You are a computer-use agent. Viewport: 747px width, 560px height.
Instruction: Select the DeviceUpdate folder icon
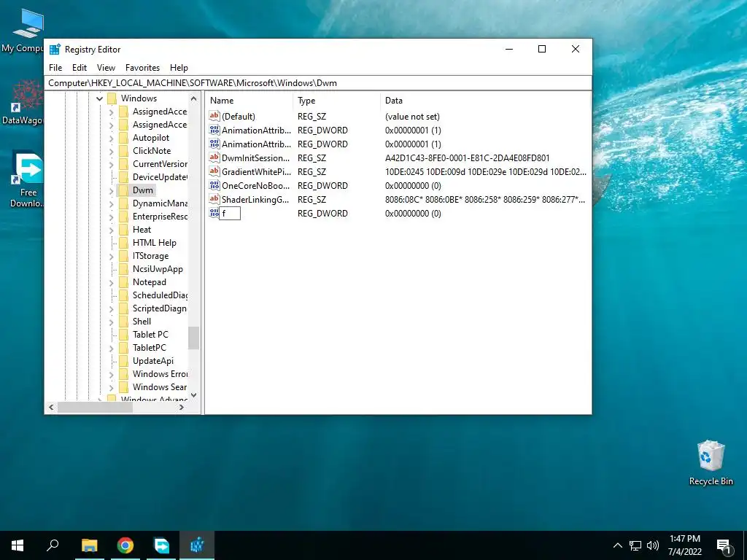tap(123, 176)
